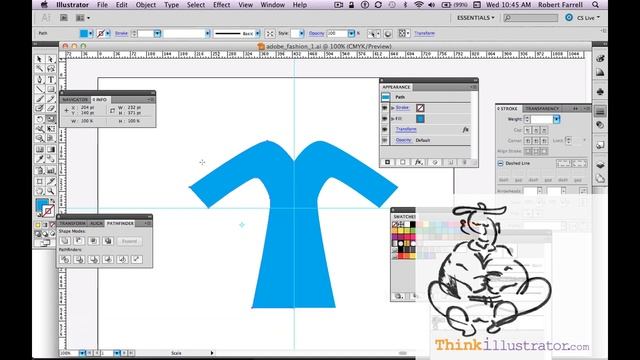The height and width of the screenshot is (360, 640).
Task: Activate the Scale tool
Action: click(51, 119)
